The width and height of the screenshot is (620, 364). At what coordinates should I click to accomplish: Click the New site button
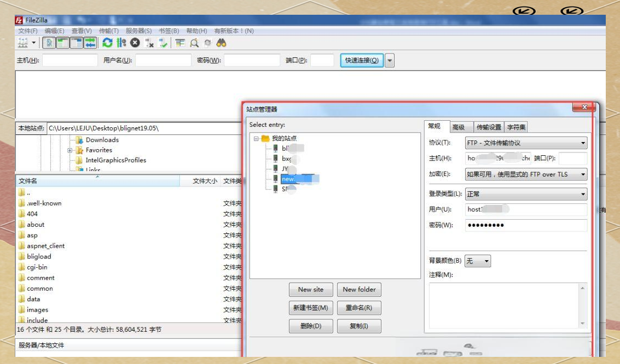[310, 290]
